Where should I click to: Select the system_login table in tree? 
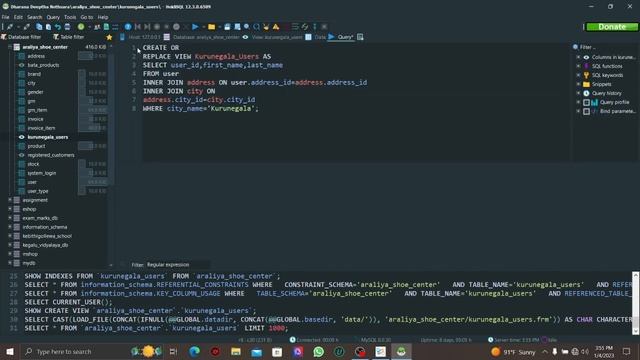pos(42,173)
